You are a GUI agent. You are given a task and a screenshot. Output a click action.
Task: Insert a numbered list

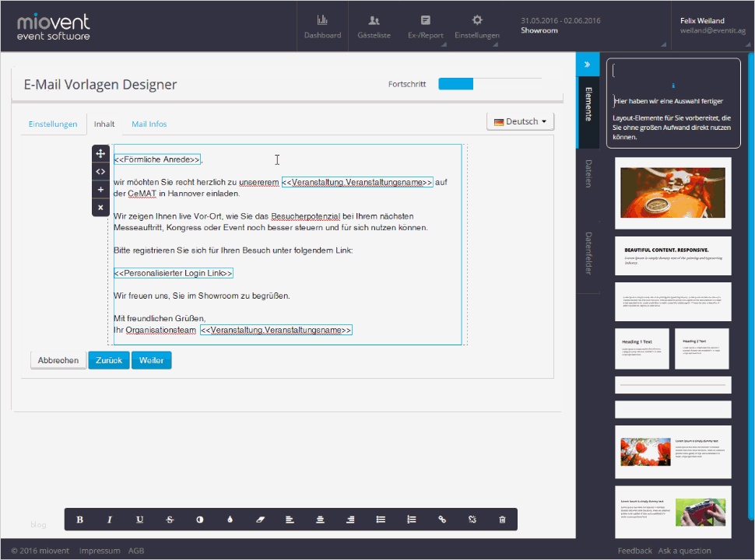[411, 520]
